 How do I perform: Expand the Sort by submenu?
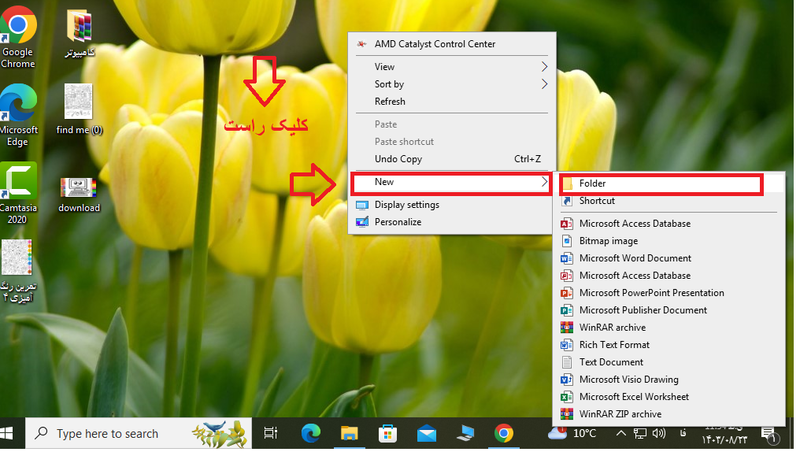click(x=544, y=85)
